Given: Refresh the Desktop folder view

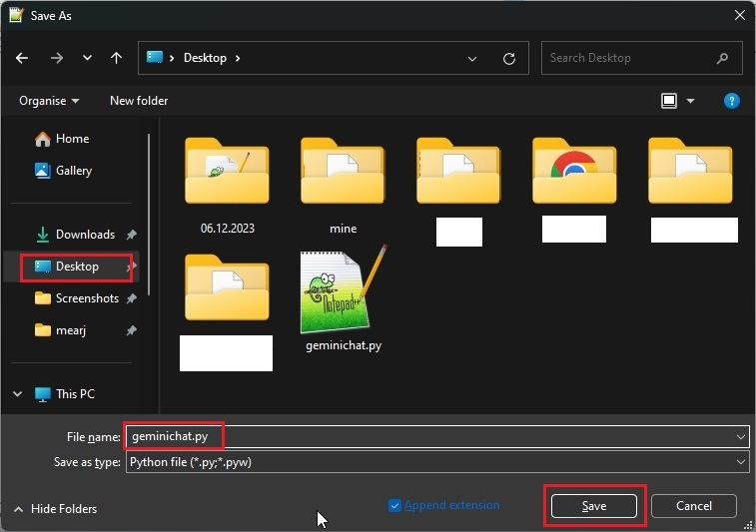Looking at the screenshot, I should [509, 58].
